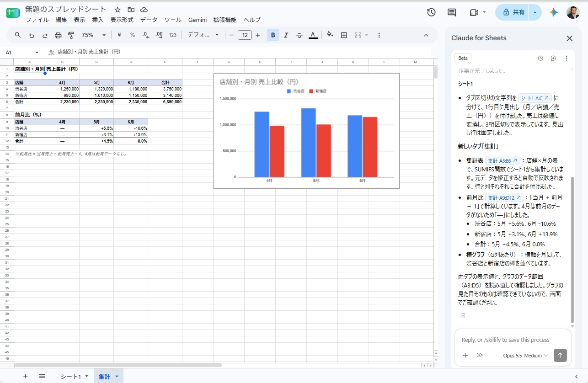Click the 共有 share button

click(513, 12)
